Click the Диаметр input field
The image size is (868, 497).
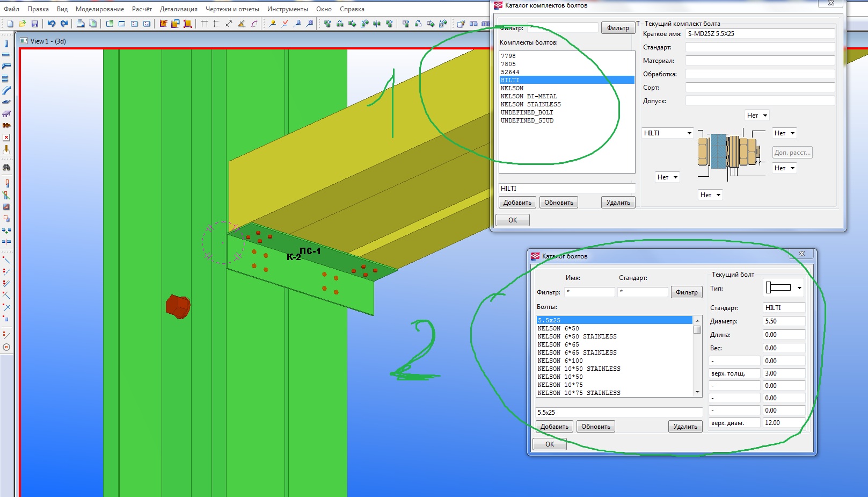click(x=783, y=321)
